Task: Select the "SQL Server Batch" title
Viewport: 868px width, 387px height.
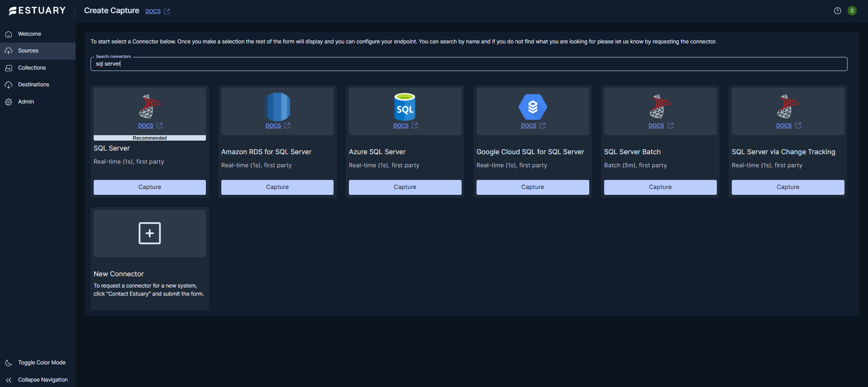Action: point(633,152)
